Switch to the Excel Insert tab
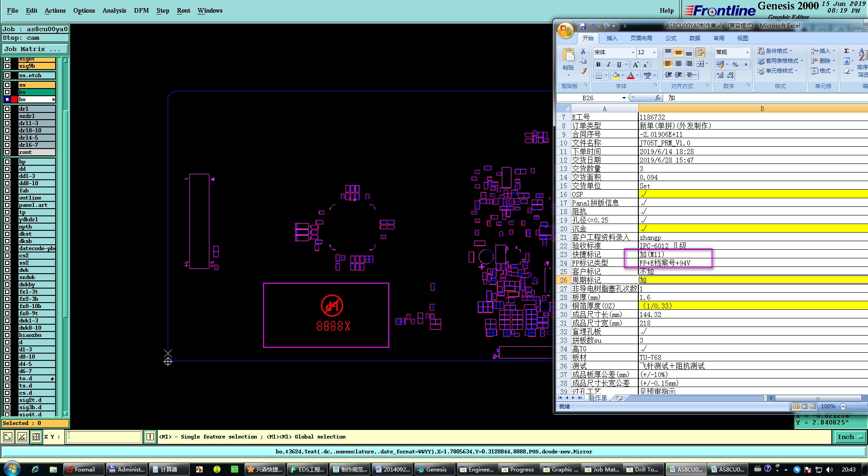The width and height of the screenshot is (868, 476). (x=612, y=38)
